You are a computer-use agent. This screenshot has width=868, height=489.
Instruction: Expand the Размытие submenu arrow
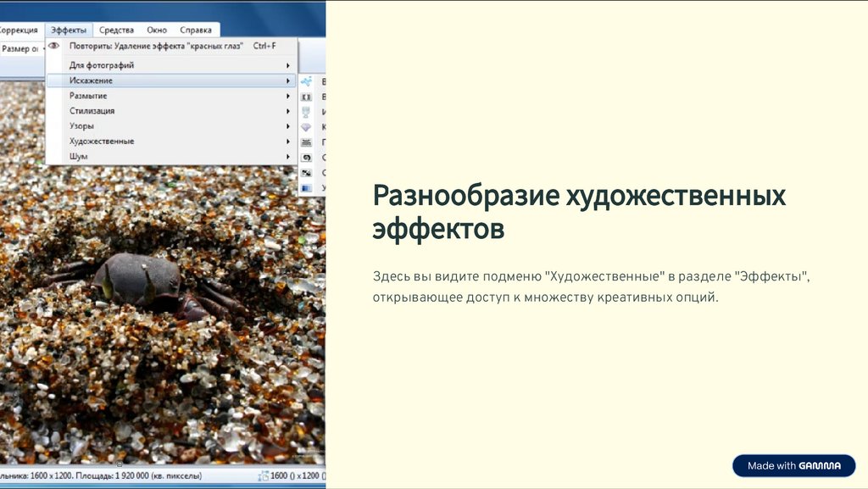(288, 96)
